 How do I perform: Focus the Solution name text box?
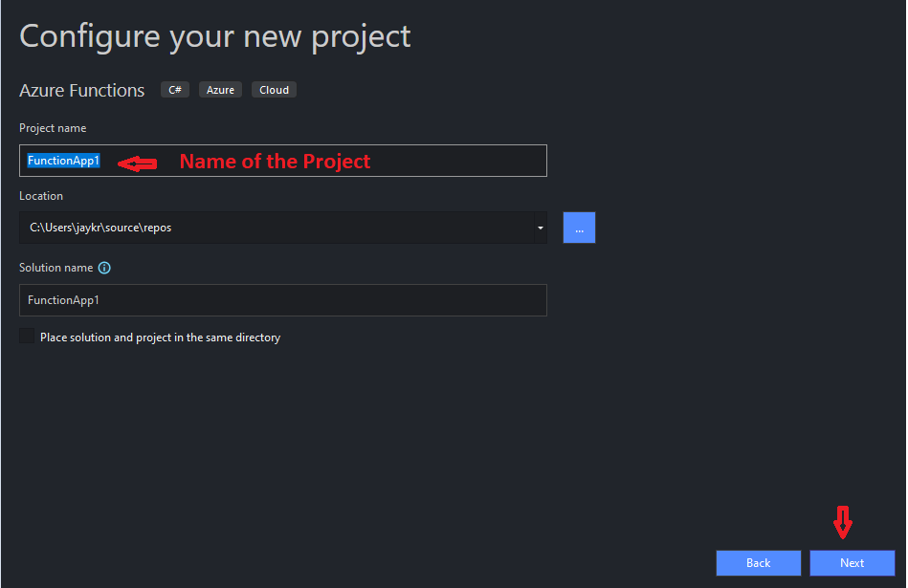pyautogui.click(x=283, y=300)
